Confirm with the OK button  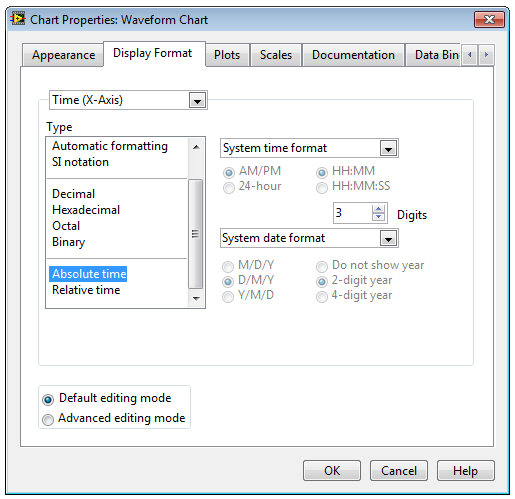pyautogui.click(x=332, y=470)
